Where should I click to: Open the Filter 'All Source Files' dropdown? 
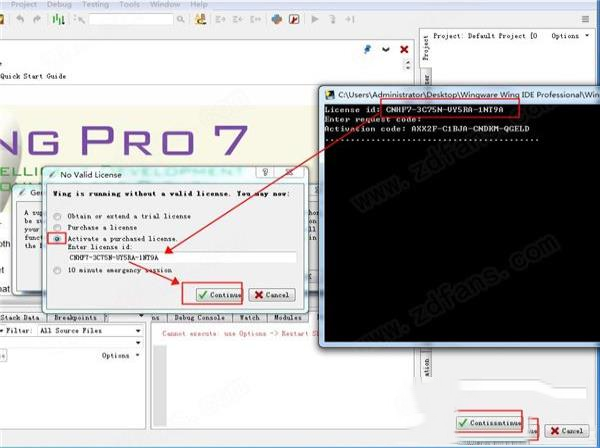point(86,329)
